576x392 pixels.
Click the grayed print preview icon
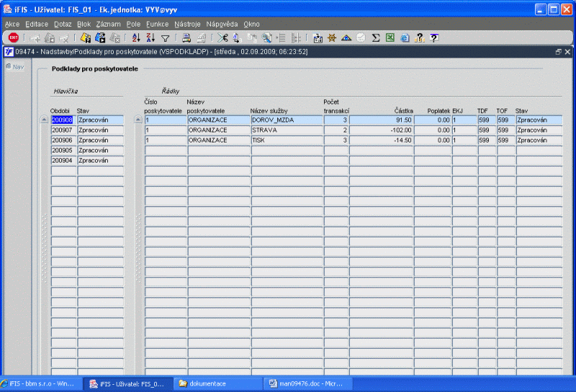201,38
